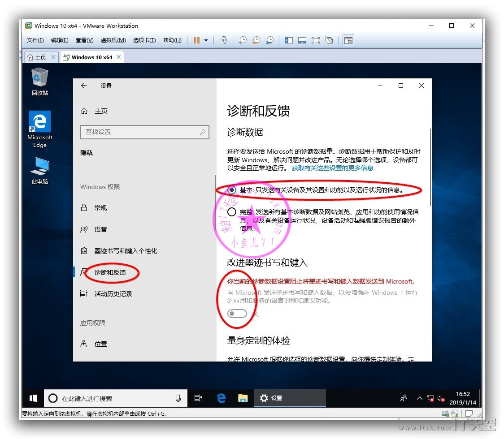
Task: Click the VMware message log icon
Action: click(x=469, y=413)
